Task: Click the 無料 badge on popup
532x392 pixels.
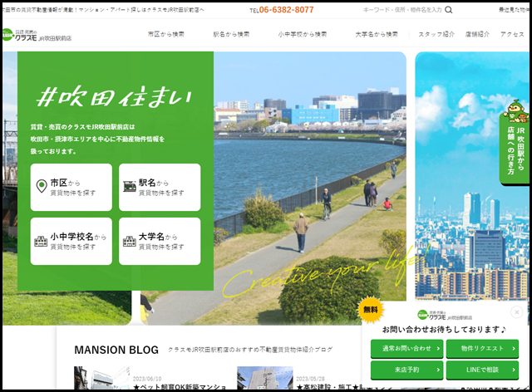Action: coord(371,310)
